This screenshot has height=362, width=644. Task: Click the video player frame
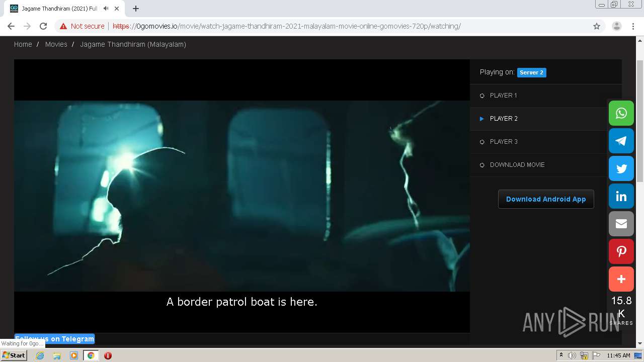coord(242,196)
